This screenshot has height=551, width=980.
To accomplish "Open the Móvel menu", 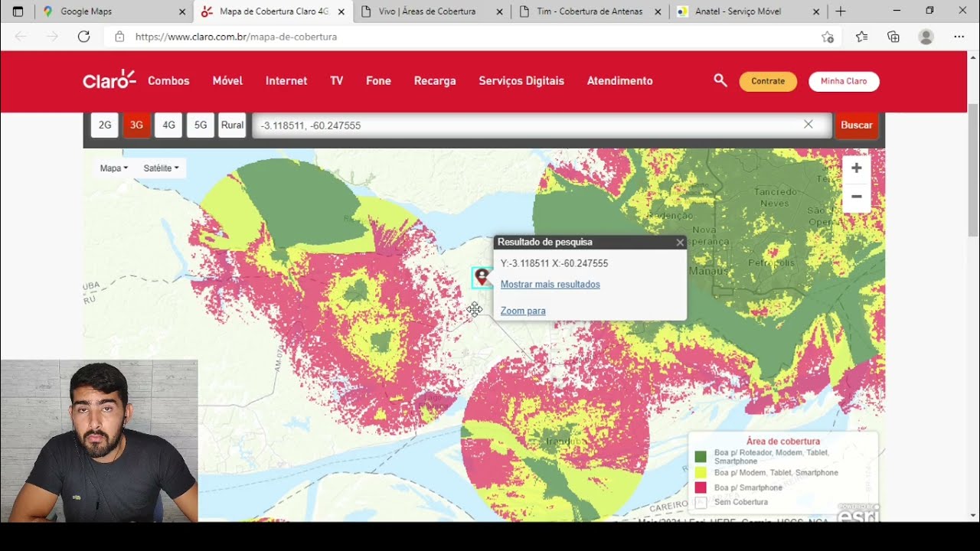I will tap(227, 80).
